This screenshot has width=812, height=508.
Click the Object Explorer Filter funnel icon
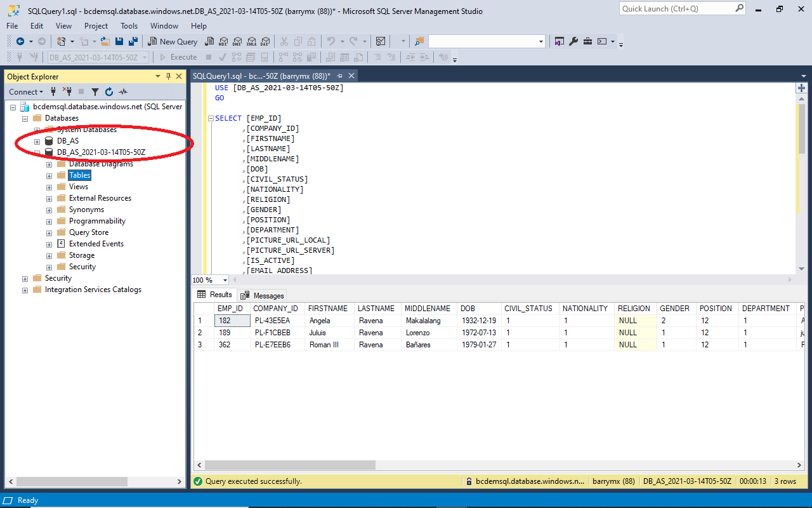click(95, 91)
